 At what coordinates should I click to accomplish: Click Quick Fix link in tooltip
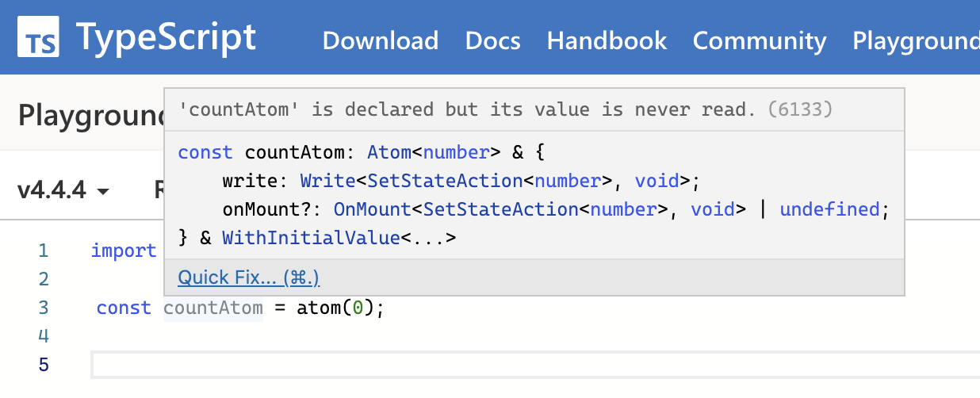tap(248, 277)
